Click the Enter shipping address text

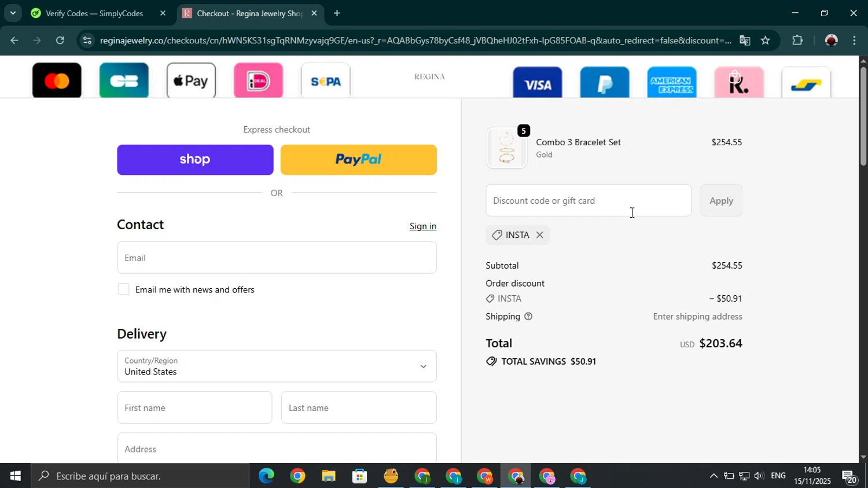(697, 317)
